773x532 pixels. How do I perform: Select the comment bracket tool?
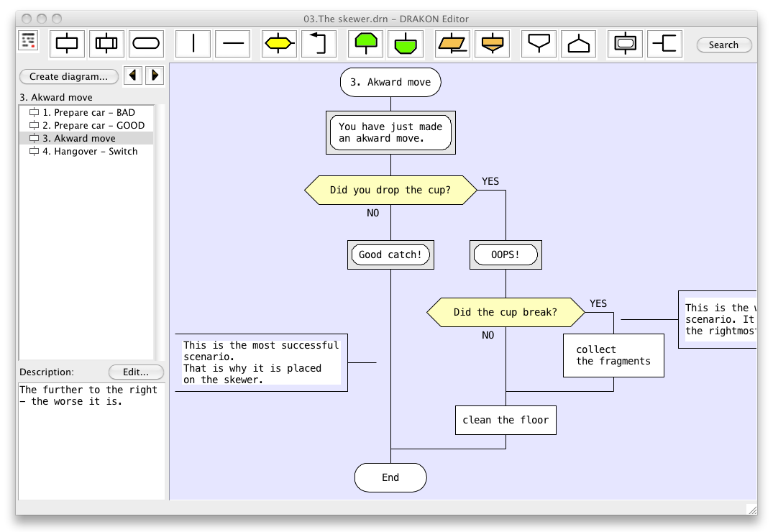(665, 45)
